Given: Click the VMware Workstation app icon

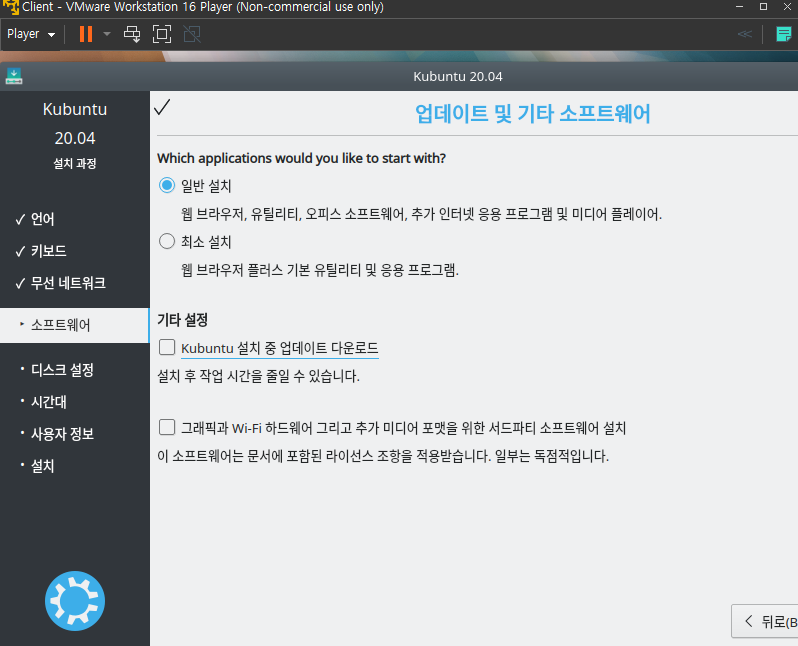Looking at the screenshot, I should tap(10, 7).
